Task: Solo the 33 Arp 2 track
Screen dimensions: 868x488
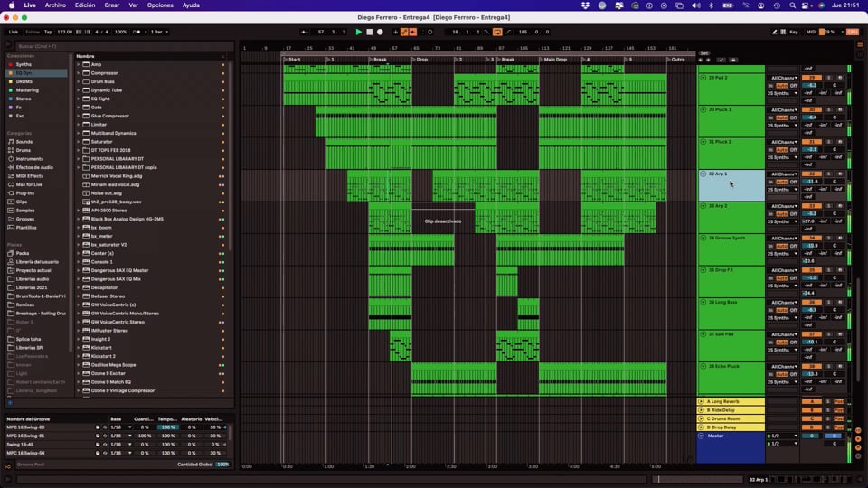Action: click(x=829, y=206)
